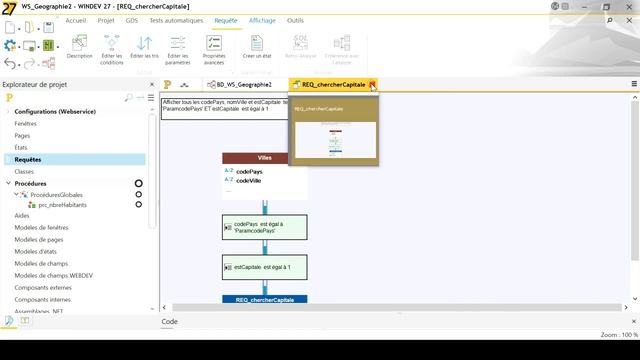
Task: Click Éditer les paramètres in ribbon
Action: [x=178, y=50]
